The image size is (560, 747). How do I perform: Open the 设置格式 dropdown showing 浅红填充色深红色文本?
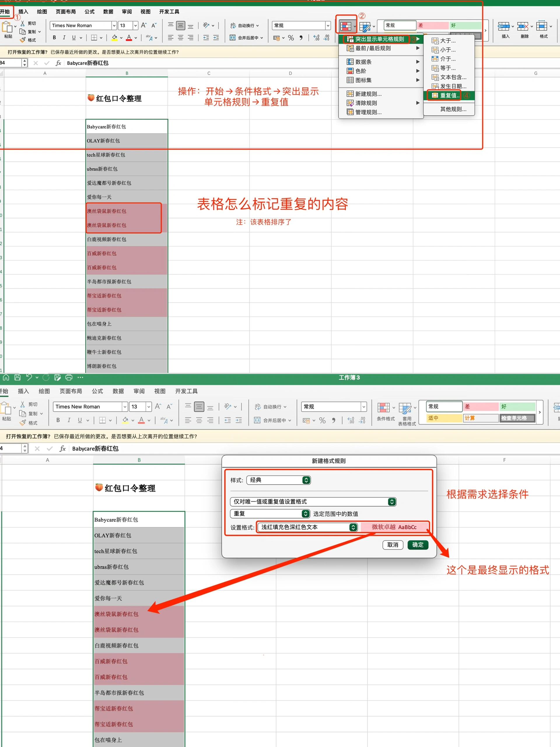(307, 527)
